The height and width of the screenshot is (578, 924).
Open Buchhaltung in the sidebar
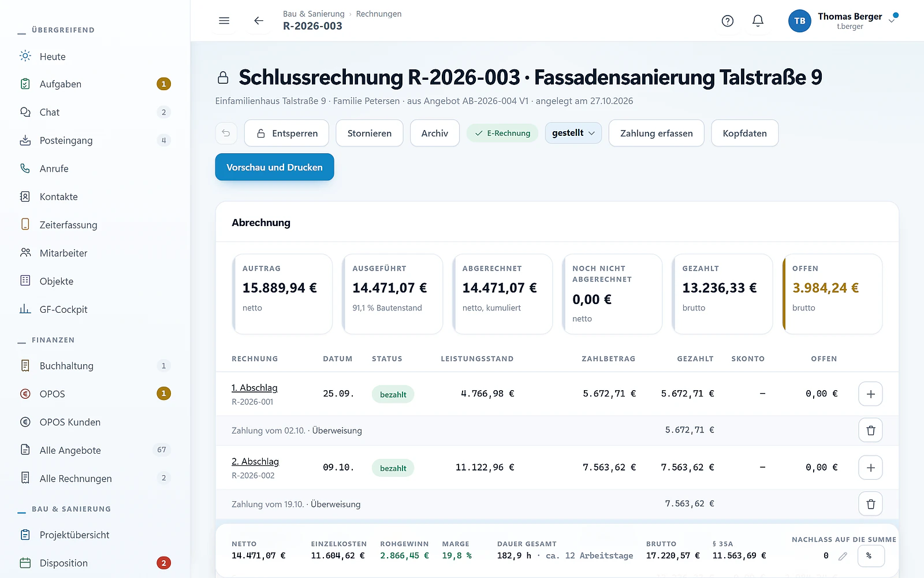pos(95,366)
